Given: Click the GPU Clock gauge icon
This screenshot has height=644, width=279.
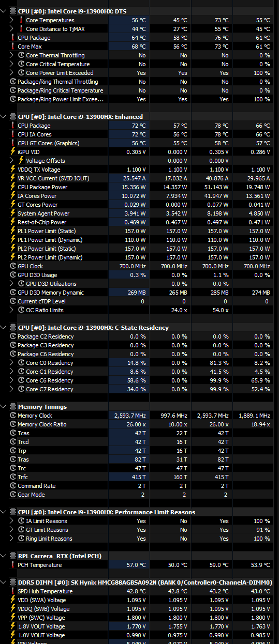Looking at the screenshot, I should [x=13, y=266].
